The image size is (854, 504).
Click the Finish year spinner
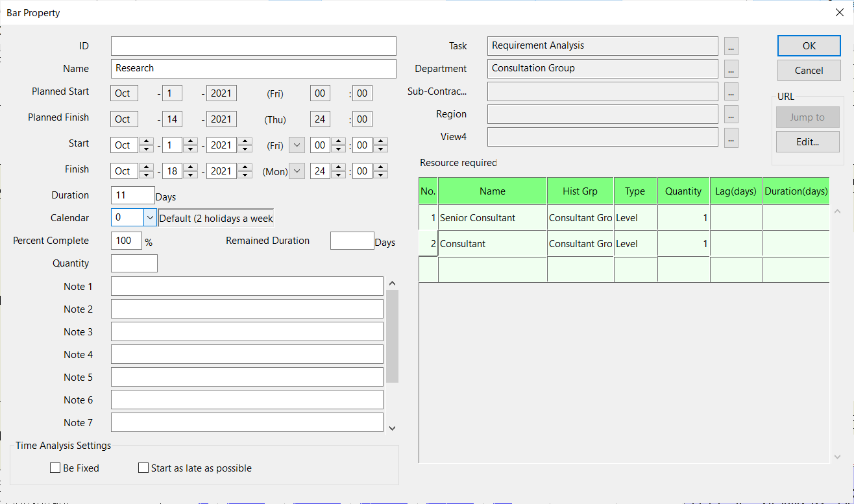(x=245, y=171)
